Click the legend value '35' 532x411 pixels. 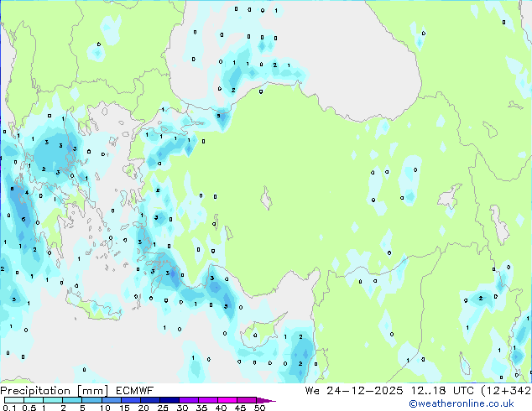pos(201,408)
